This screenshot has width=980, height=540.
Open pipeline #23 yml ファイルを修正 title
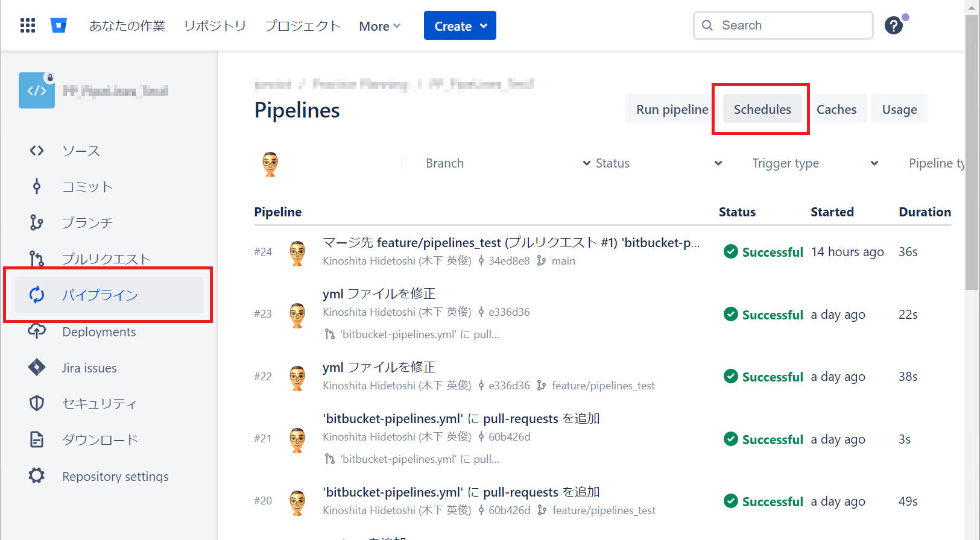pos(379,294)
